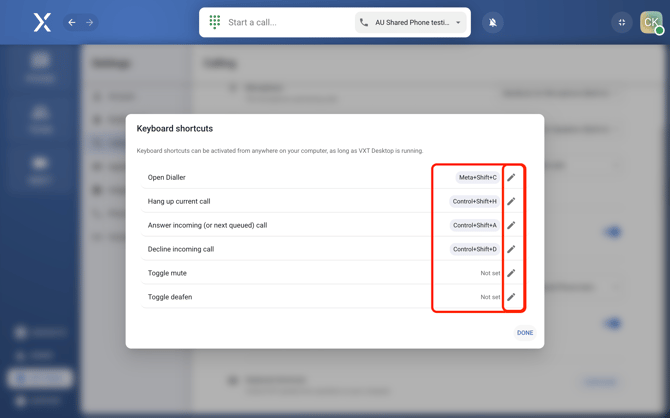Click the Toggle mute label
Screen dimensions: 670x418
[167, 273]
